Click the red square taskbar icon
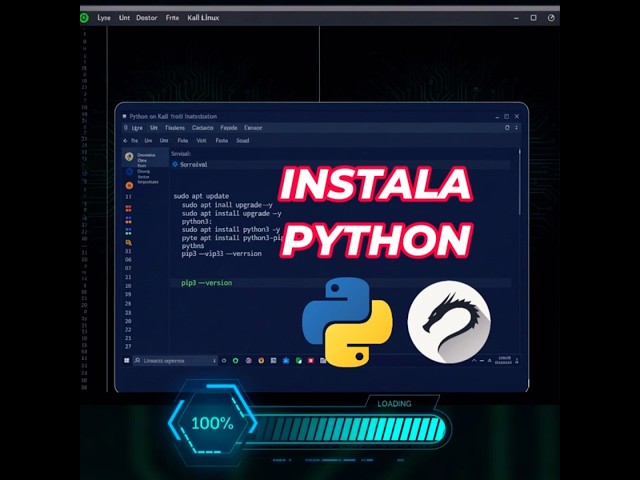This screenshot has width=640, height=480. 311,361
